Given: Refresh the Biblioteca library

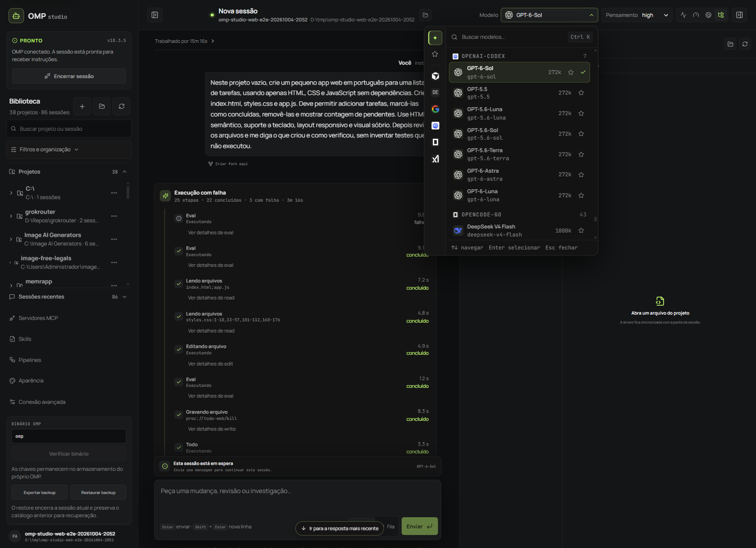Looking at the screenshot, I should tap(121, 106).
